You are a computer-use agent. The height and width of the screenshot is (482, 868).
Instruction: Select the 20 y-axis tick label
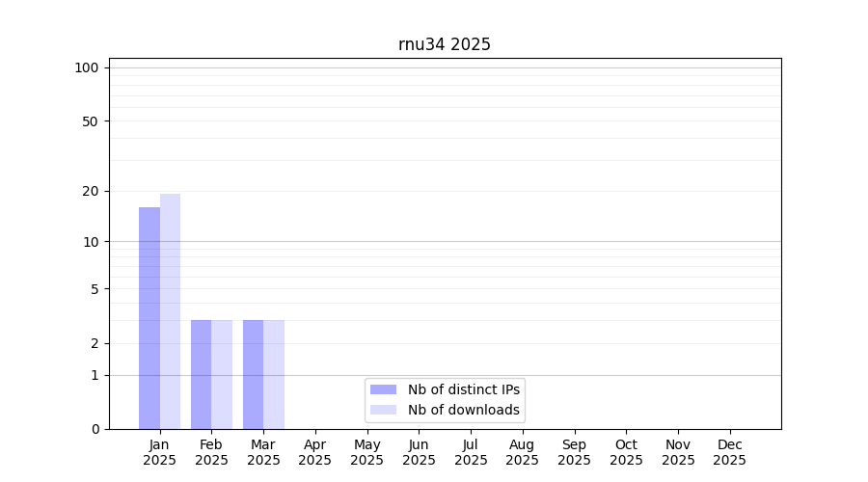coord(90,191)
